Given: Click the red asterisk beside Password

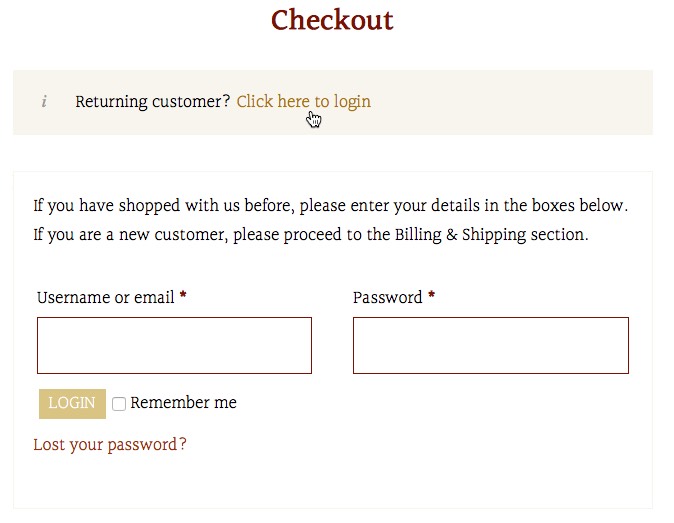Looking at the screenshot, I should coord(432,295).
